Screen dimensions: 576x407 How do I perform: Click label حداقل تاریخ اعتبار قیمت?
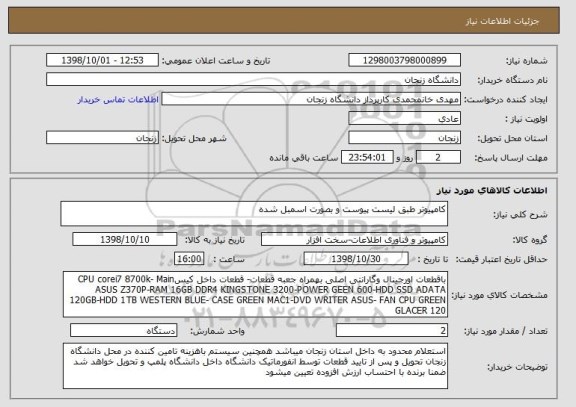click(502, 259)
